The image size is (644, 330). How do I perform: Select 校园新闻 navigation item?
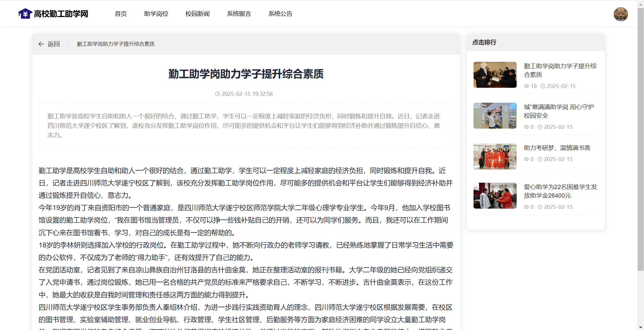pos(198,14)
